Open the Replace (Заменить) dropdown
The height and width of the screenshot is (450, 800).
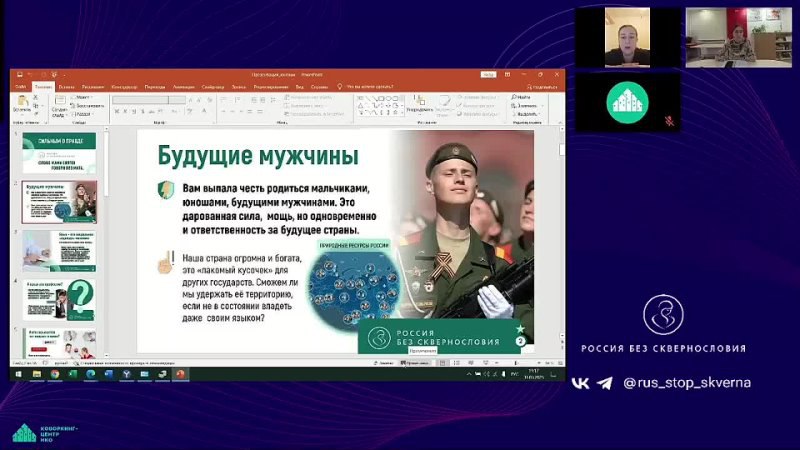tap(527, 106)
